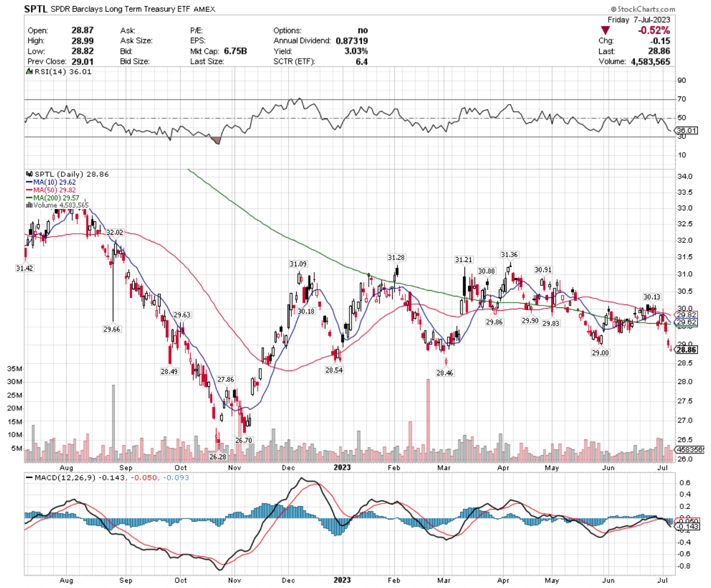Click the 31.09 December high label
The image size is (711, 588).
298,264
